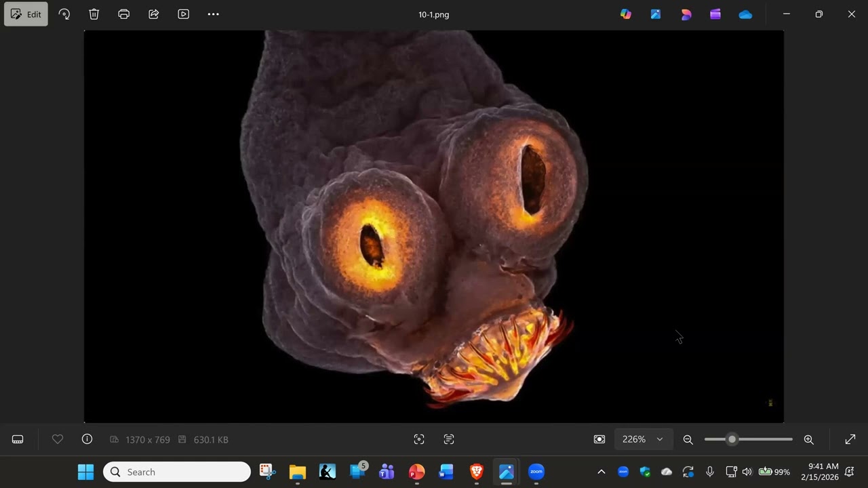Toggle fit-to-window zoom icon

[599, 439]
